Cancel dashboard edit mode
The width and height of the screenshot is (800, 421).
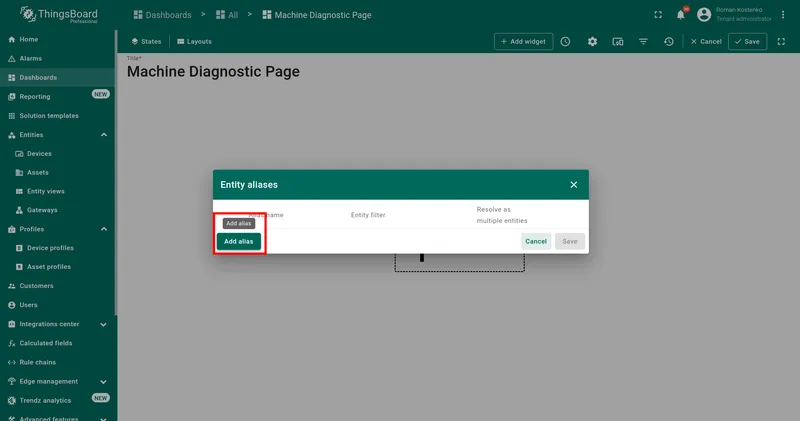706,41
